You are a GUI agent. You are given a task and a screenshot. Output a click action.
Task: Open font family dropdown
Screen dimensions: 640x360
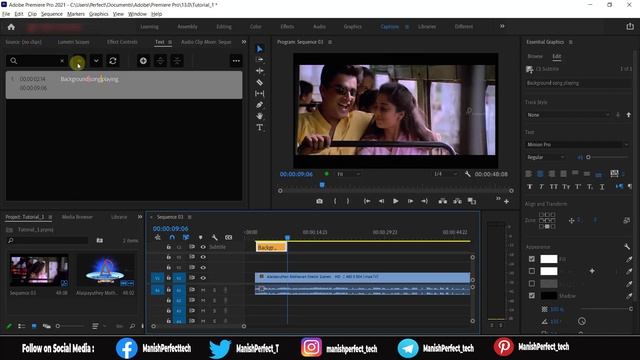(x=577, y=144)
